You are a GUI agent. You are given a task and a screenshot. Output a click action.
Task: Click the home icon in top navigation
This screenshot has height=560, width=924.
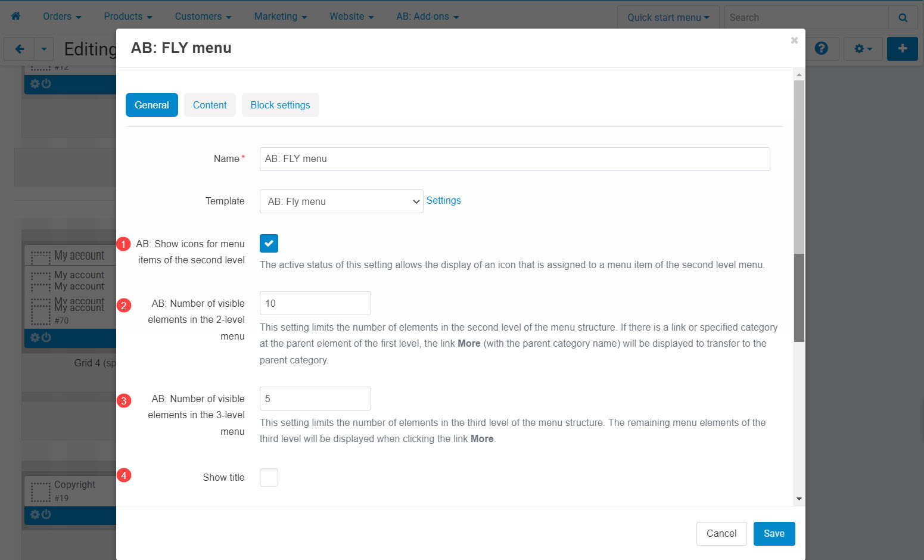point(15,17)
